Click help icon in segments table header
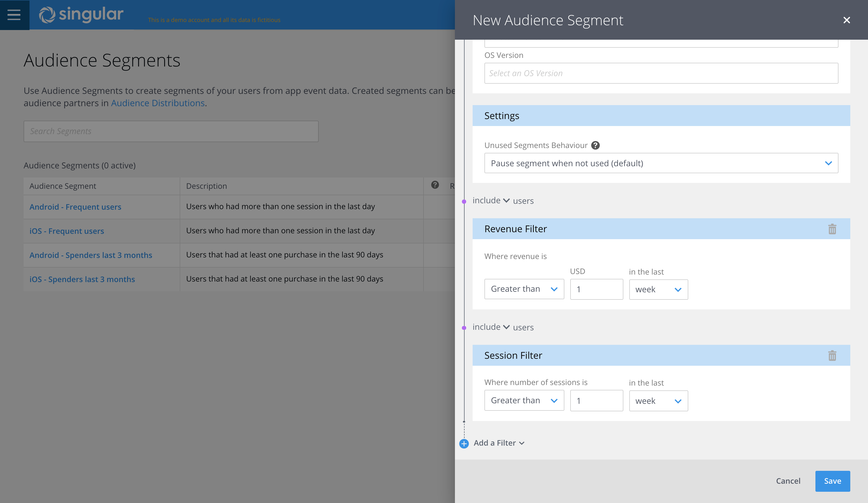Screen dimensions: 868x503 coord(435,185)
